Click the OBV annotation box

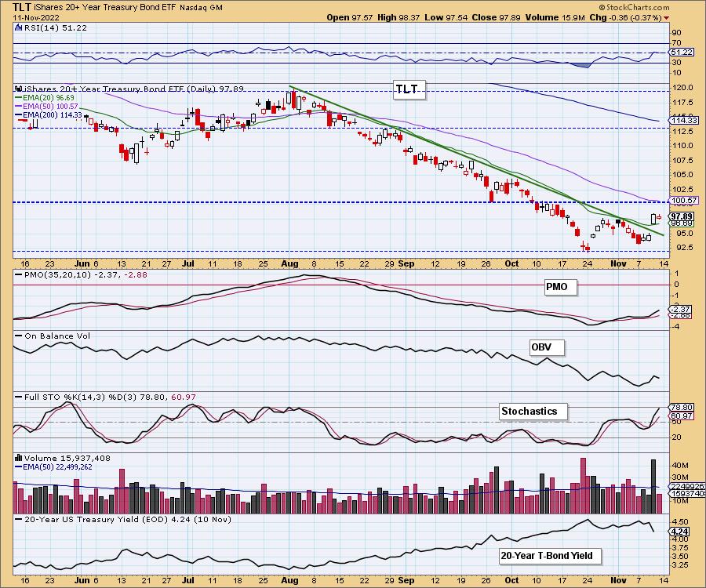[x=547, y=347]
